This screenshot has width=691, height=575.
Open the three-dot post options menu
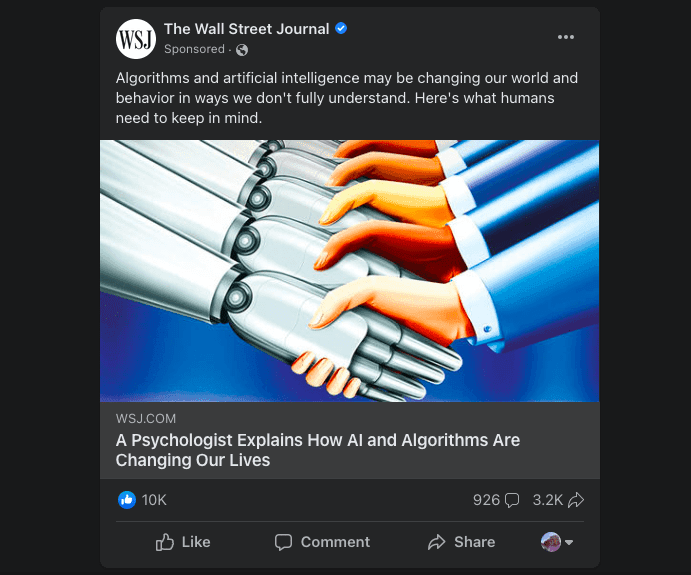[566, 37]
